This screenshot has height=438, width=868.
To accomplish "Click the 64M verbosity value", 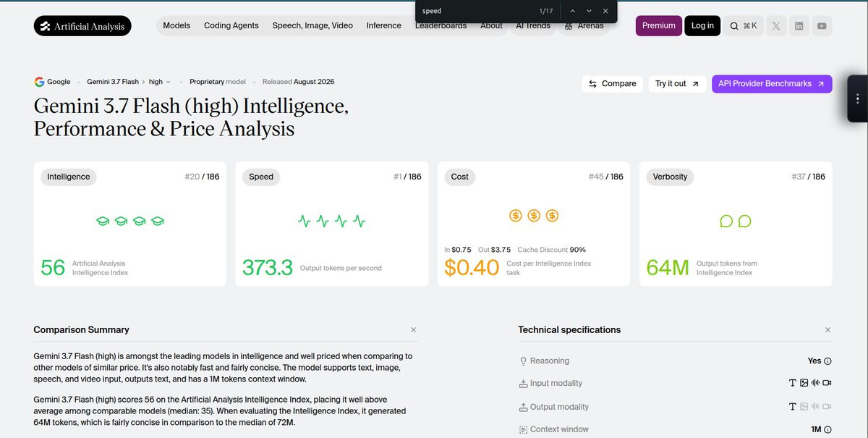I will (668, 268).
